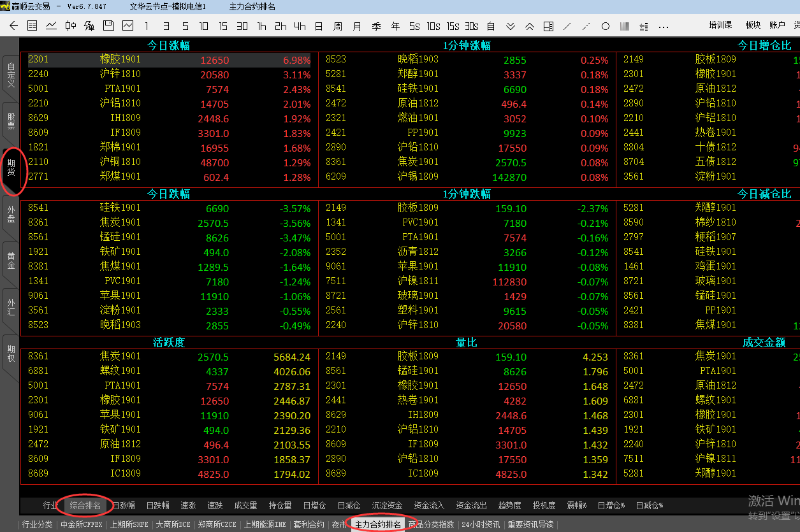Click the double chevron down arrow
800x532 pixels.
[510, 26]
